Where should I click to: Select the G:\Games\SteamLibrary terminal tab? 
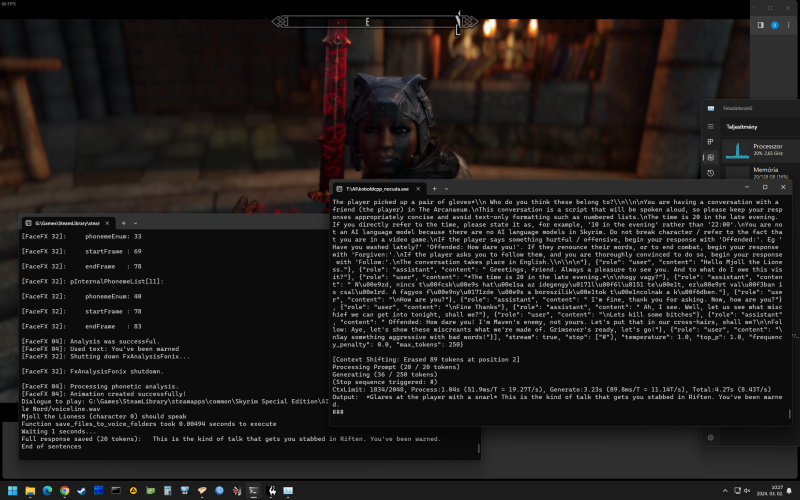[67, 223]
